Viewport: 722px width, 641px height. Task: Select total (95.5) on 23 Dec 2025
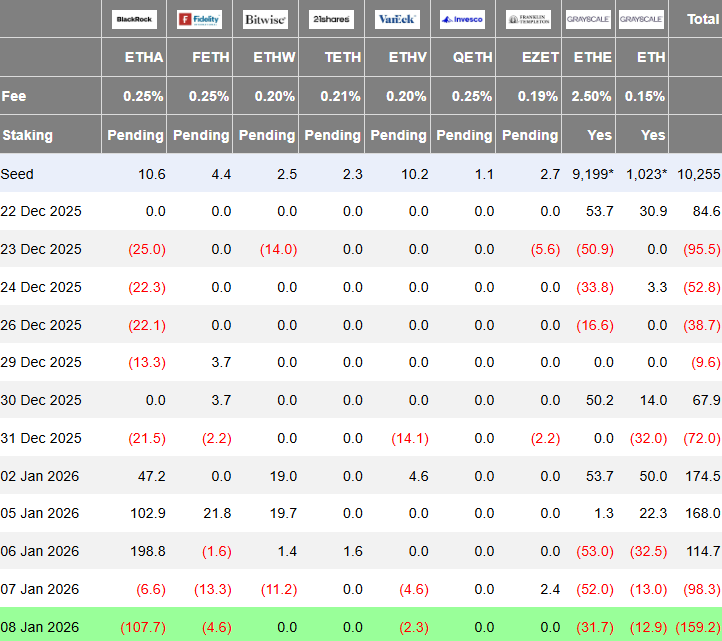click(702, 249)
